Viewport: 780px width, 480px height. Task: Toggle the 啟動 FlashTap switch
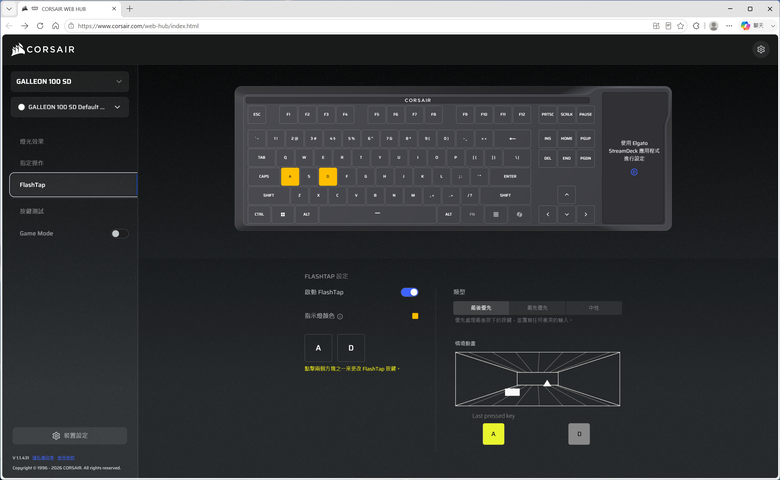click(x=409, y=292)
